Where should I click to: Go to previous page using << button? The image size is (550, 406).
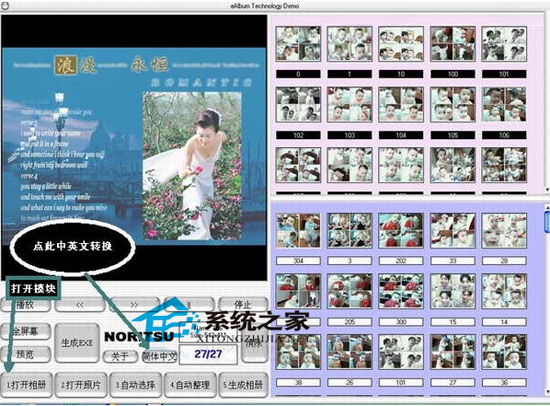click(x=80, y=305)
